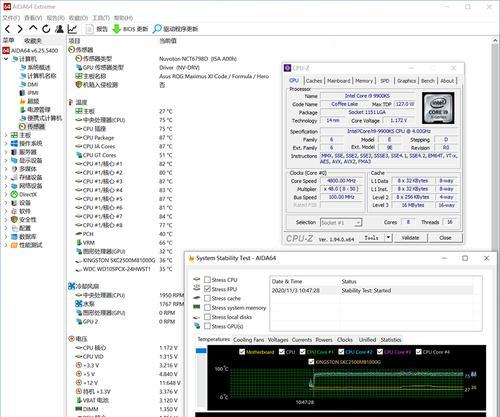Click the 水泵 water pump fan icon

(x=79, y=304)
